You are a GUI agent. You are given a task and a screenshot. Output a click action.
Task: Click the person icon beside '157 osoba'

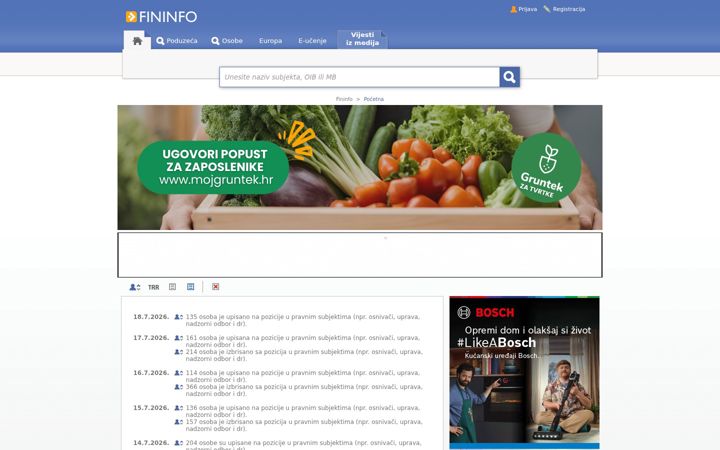[179, 422]
